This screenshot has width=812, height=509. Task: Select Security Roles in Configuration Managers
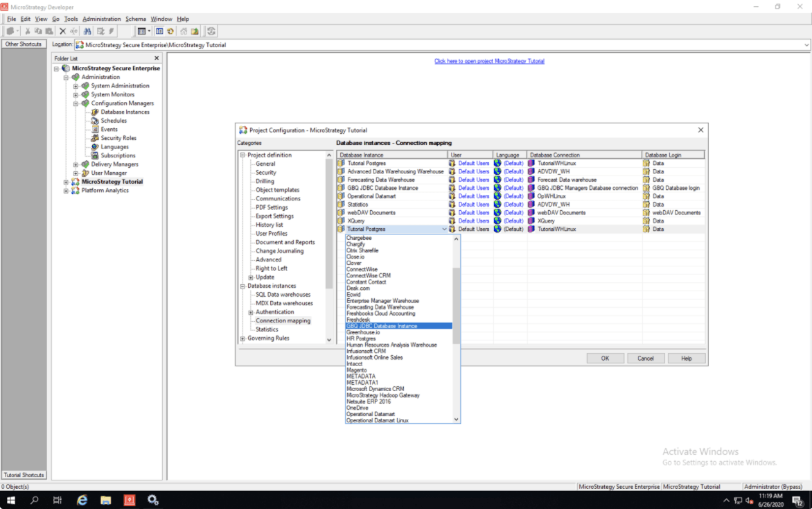tap(118, 138)
